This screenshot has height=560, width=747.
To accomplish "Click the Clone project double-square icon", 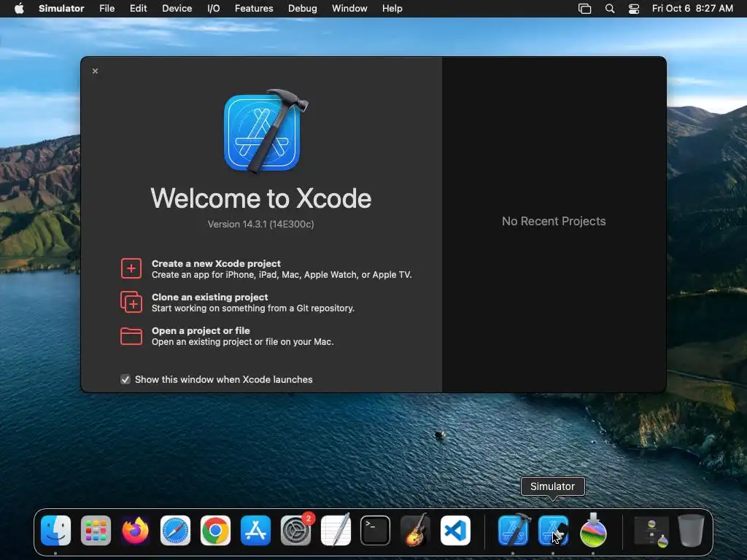I will (131, 302).
